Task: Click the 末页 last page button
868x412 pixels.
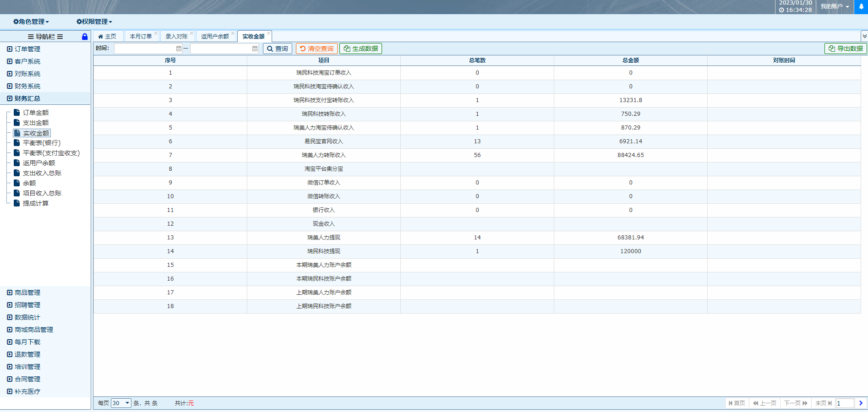Action: 823,403
